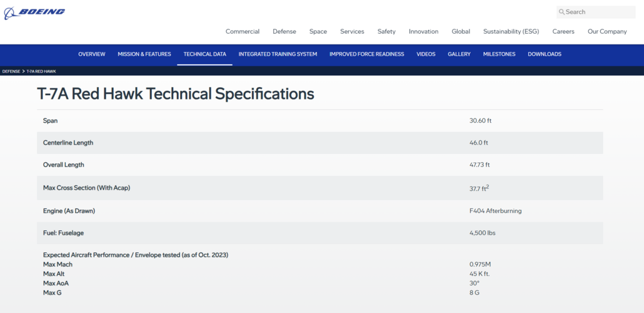Viewport: 644px width, 313px height.
Task: Click the Max G label
Action: point(53,293)
